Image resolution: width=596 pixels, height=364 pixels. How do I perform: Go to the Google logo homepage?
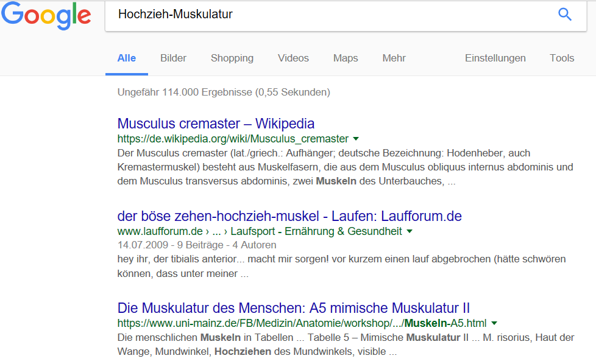(x=46, y=16)
